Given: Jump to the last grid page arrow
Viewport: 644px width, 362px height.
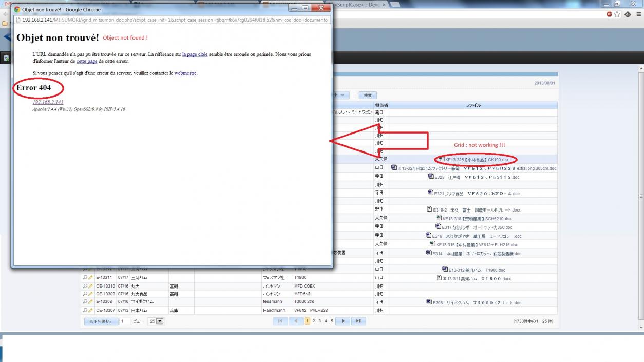Looking at the screenshot, I should (x=358, y=321).
